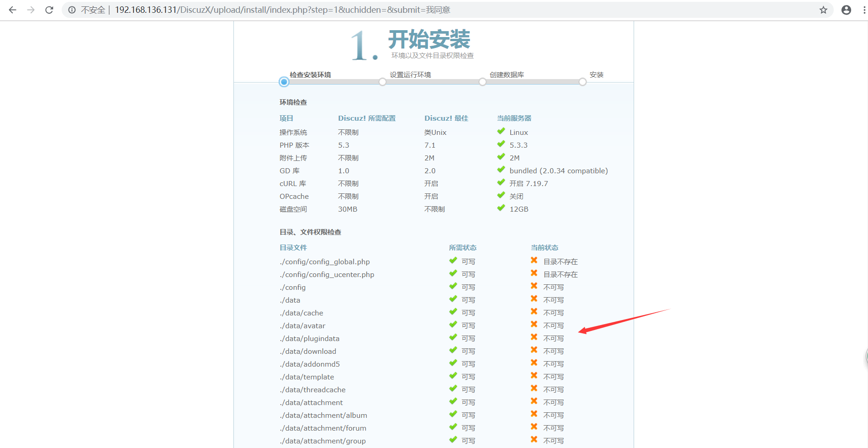The height and width of the screenshot is (448, 868).
Task: Click the browser forward arrow
Action: (31, 10)
